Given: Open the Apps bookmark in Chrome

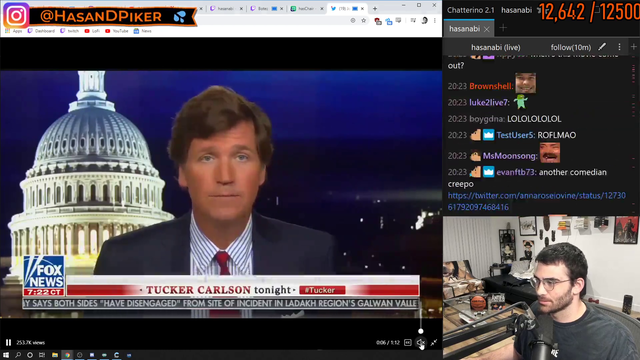Looking at the screenshot, I should click(14, 31).
